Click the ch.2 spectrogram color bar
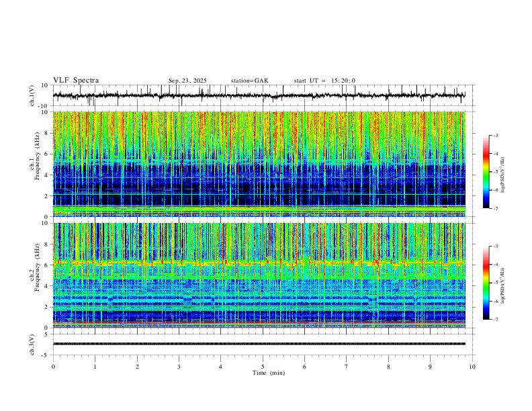532x411 pixels. tap(486, 283)
